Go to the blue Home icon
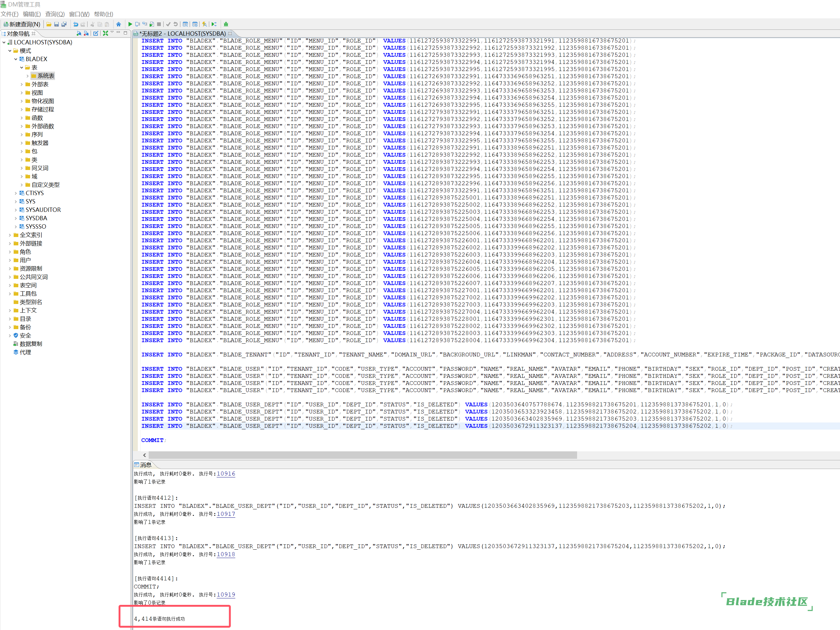Image resolution: width=840 pixels, height=630 pixels. pyautogui.click(x=119, y=24)
